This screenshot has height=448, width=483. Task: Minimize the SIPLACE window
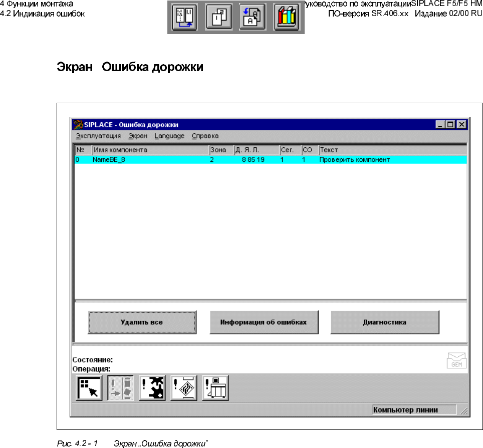point(440,124)
